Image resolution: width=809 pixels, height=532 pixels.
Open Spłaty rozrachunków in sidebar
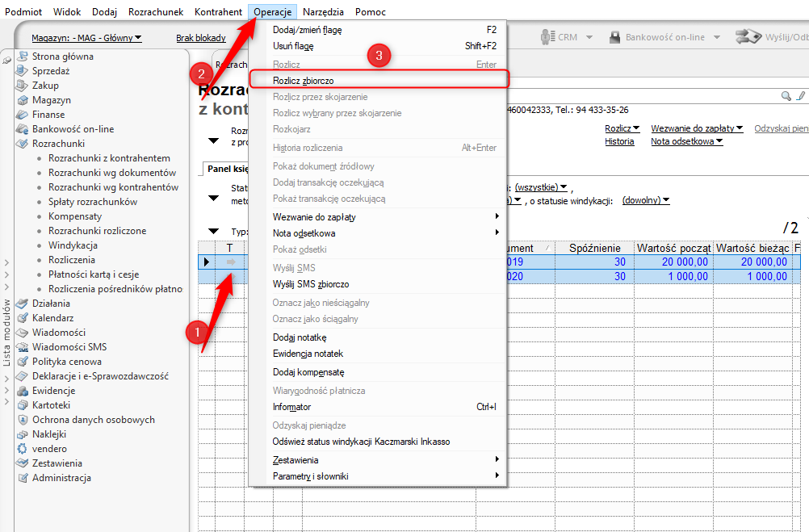[x=93, y=202]
